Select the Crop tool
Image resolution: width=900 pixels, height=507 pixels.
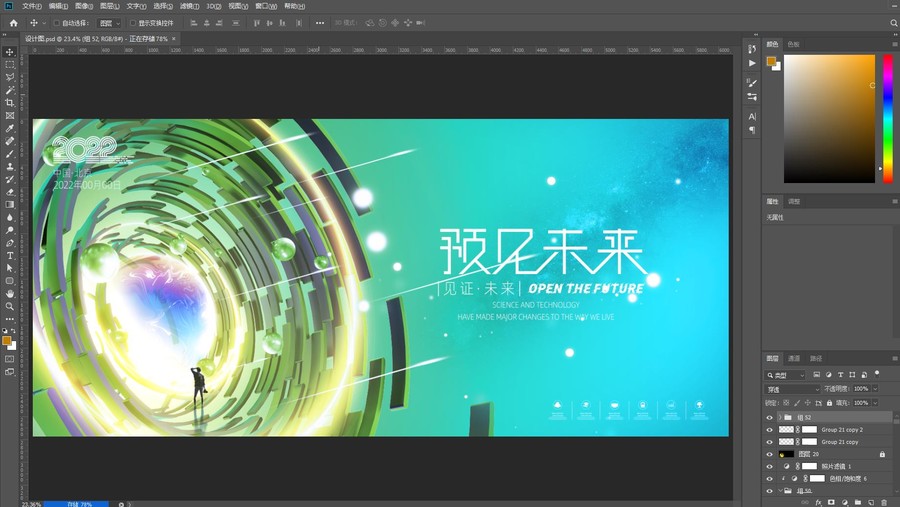(10, 103)
